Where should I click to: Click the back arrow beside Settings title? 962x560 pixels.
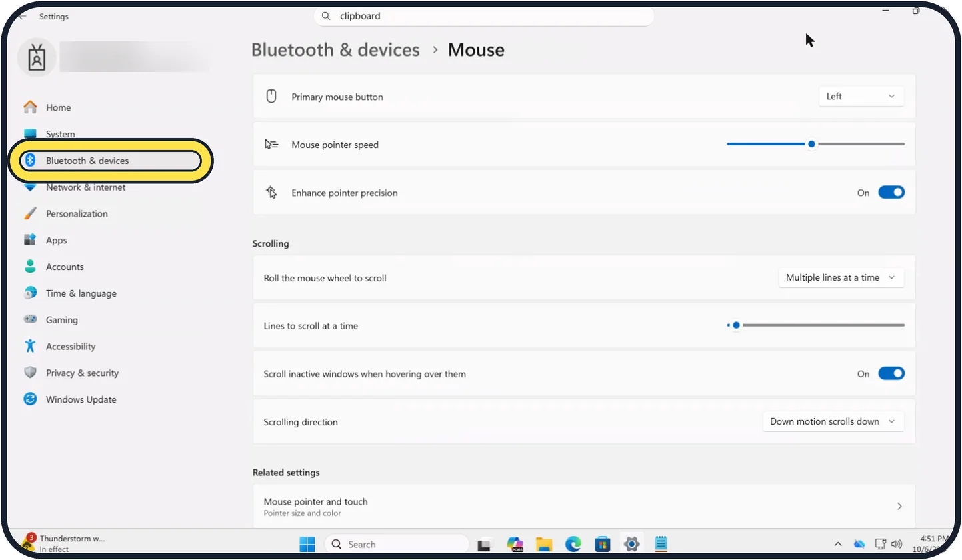pos(23,16)
